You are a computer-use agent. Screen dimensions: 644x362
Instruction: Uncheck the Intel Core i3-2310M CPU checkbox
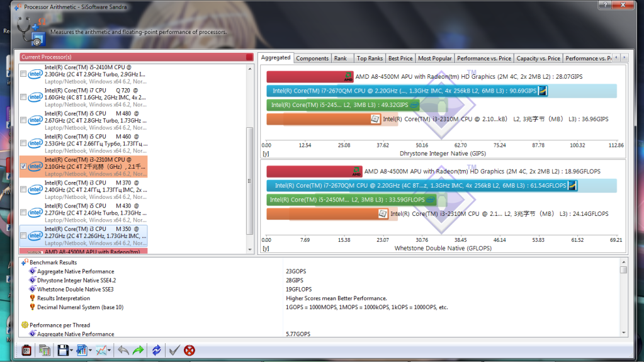pyautogui.click(x=23, y=166)
